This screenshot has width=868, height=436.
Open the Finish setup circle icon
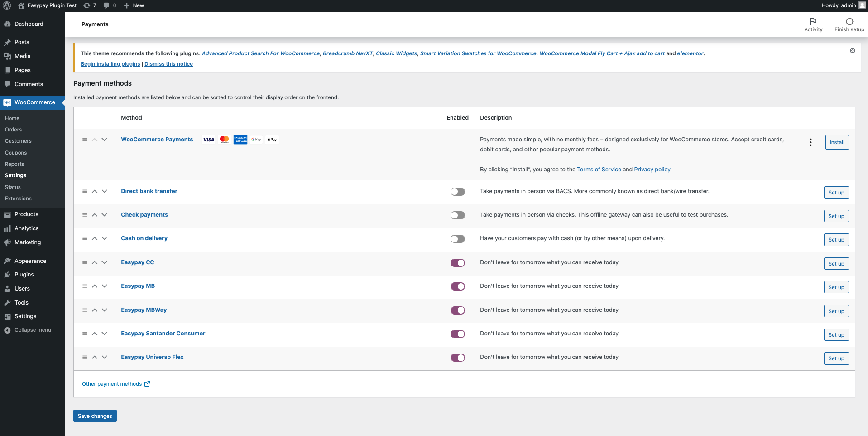click(x=849, y=24)
